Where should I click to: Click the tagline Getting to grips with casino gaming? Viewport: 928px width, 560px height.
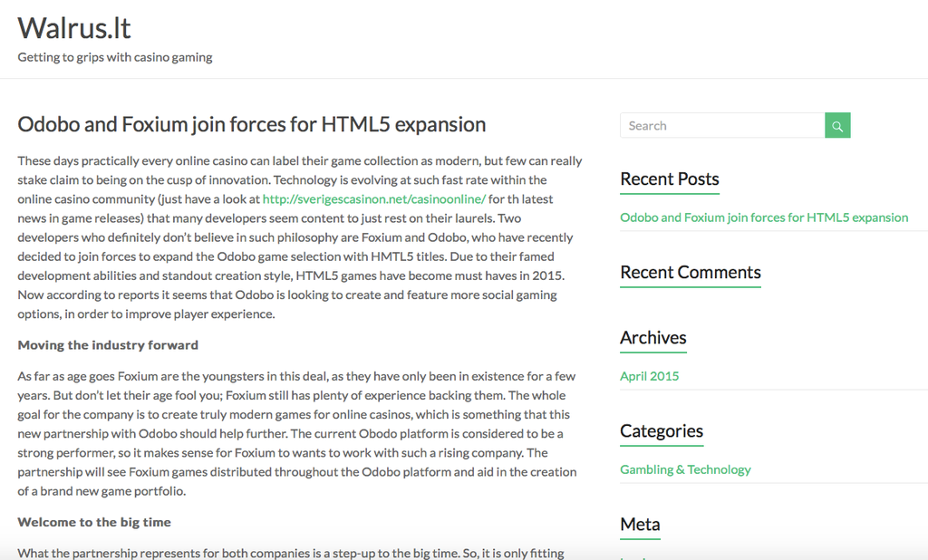(x=115, y=57)
